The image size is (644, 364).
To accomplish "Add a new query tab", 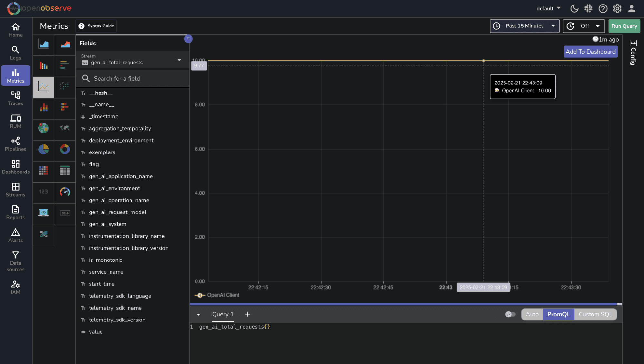I will [247, 314].
